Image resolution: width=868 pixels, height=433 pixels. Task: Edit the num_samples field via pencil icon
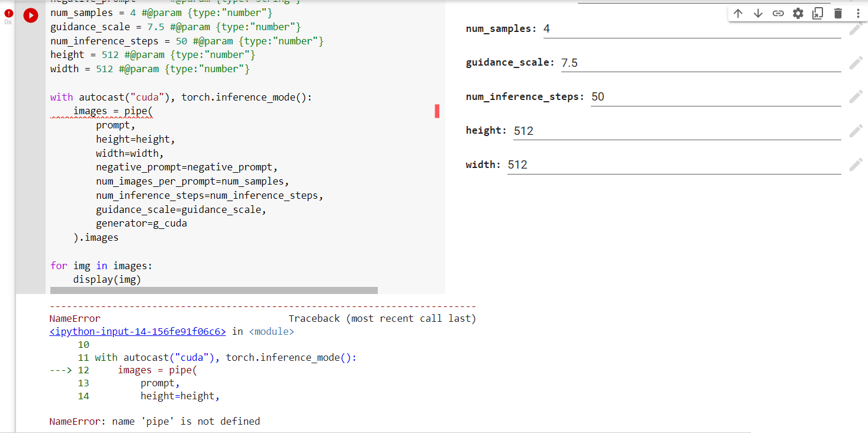pyautogui.click(x=856, y=28)
